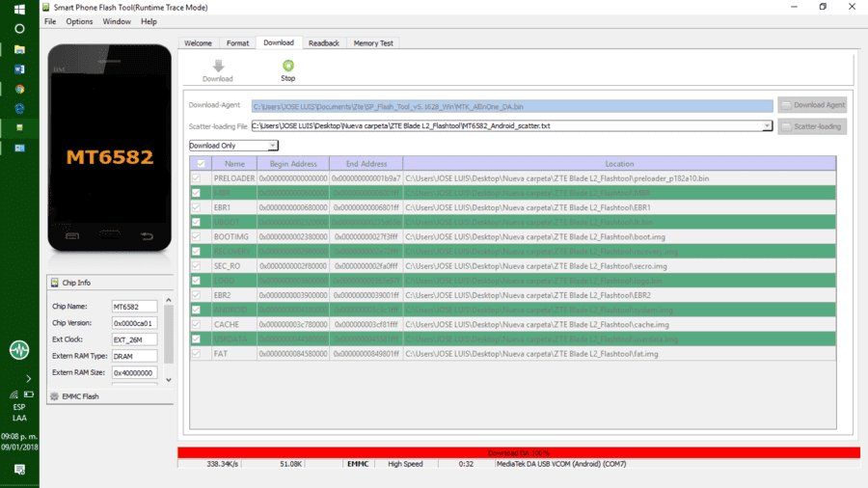Launch File Explorer from taskbar
868x488 pixels.
(x=19, y=49)
